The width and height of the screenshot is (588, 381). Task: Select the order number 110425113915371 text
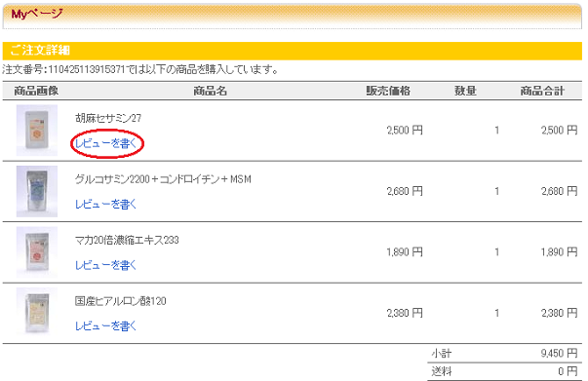pos(86,70)
